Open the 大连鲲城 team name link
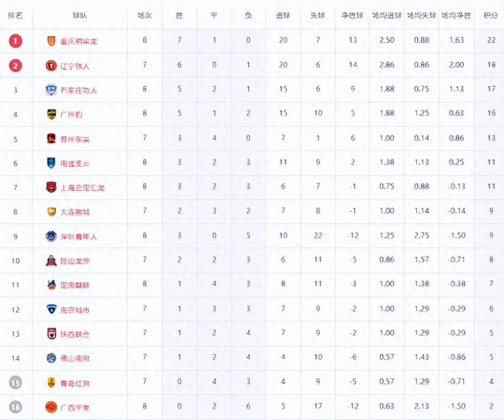This screenshot has width=504, height=420. coord(75,212)
